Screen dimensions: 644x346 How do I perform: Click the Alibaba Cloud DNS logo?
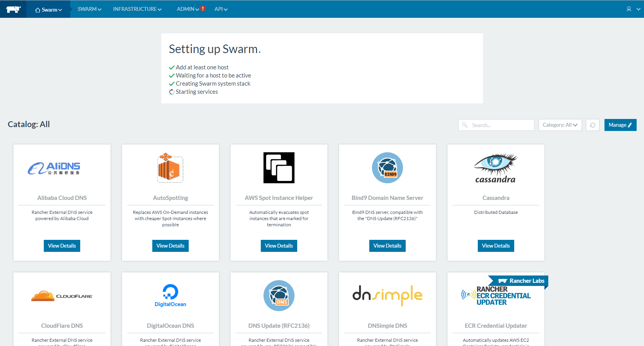(54, 168)
